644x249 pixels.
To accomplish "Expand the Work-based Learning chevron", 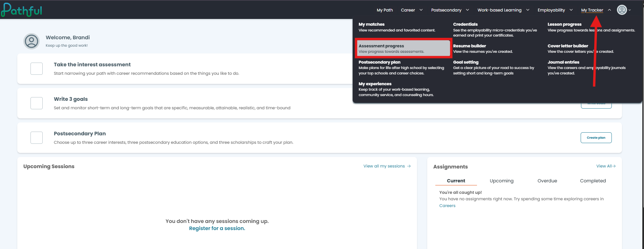I will pyautogui.click(x=528, y=10).
